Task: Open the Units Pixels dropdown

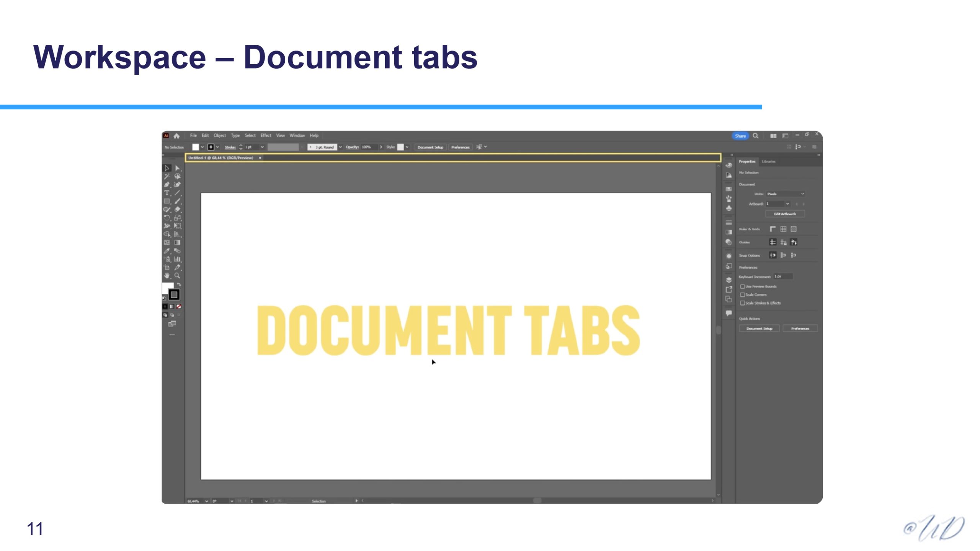Action: click(x=785, y=194)
